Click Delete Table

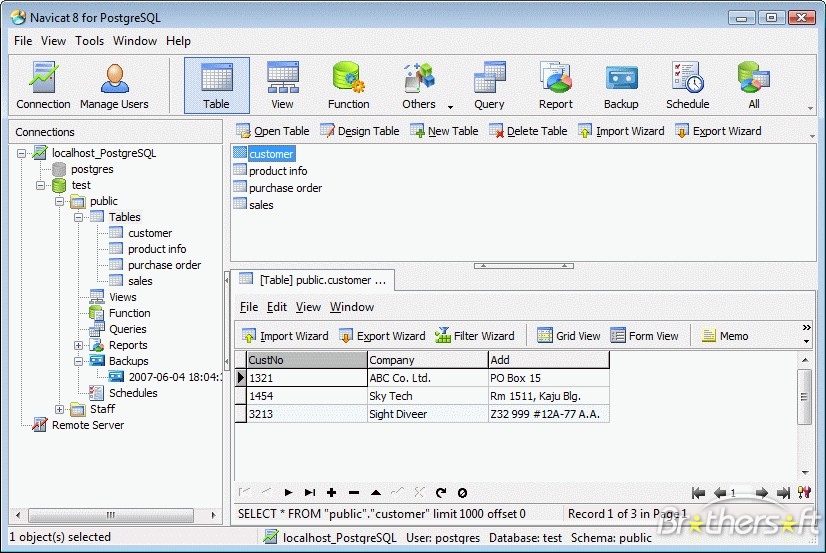528,131
